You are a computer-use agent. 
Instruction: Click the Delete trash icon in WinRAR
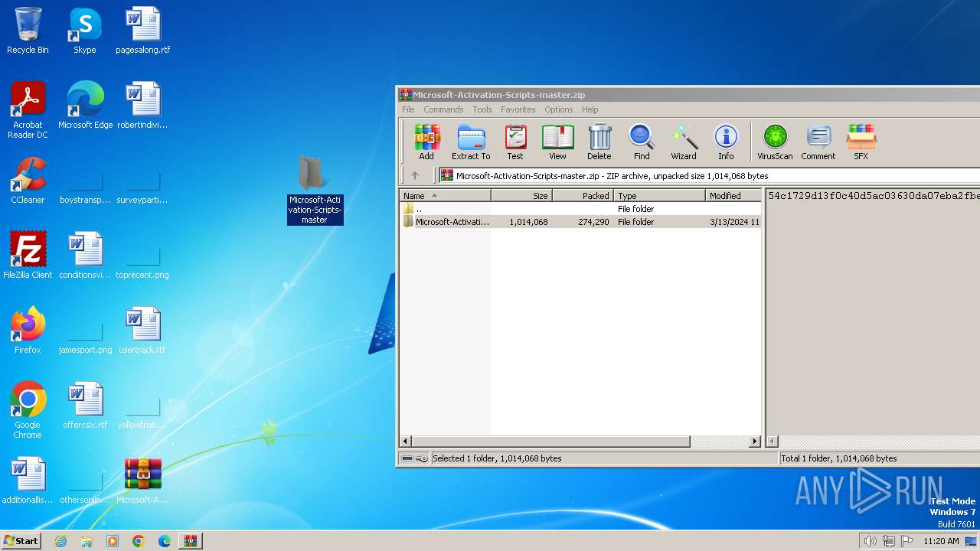[599, 142]
